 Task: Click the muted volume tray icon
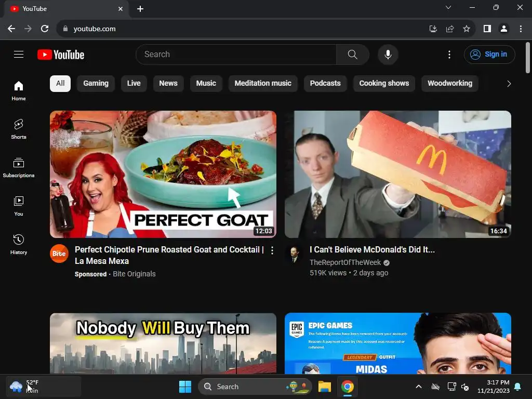coord(465,387)
